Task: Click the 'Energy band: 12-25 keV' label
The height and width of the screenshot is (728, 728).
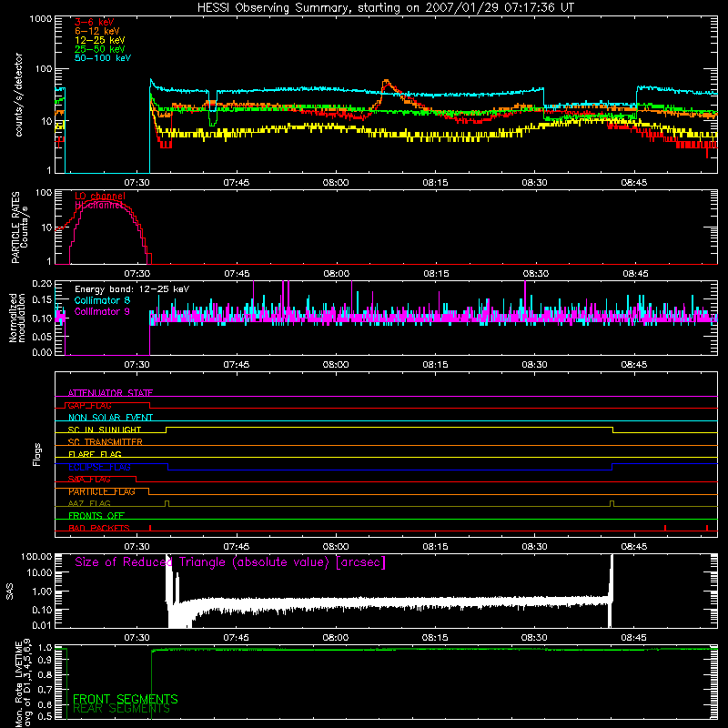Action: (132, 289)
